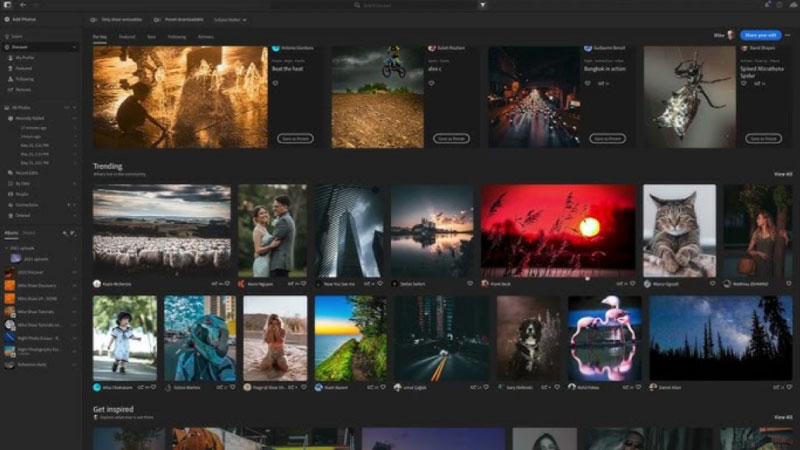Open the red sunset trending photo
Image resolution: width=800 pixels, height=450 pixels.
(x=558, y=230)
